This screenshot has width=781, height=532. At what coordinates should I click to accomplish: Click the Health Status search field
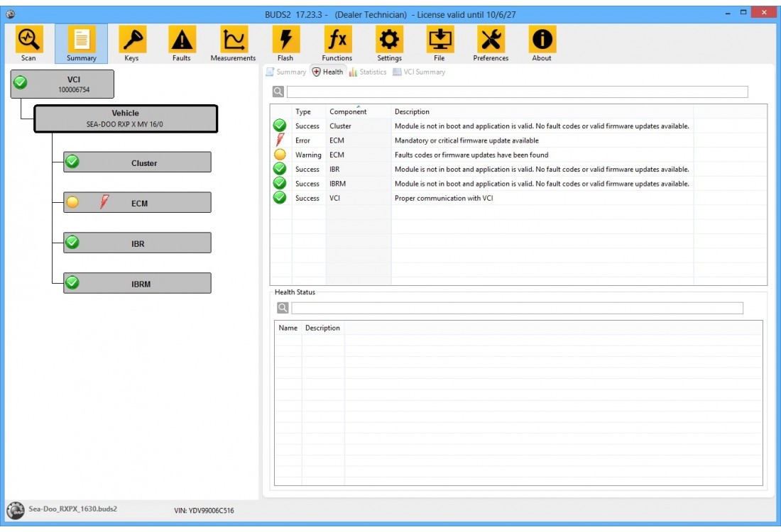click(x=517, y=308)
